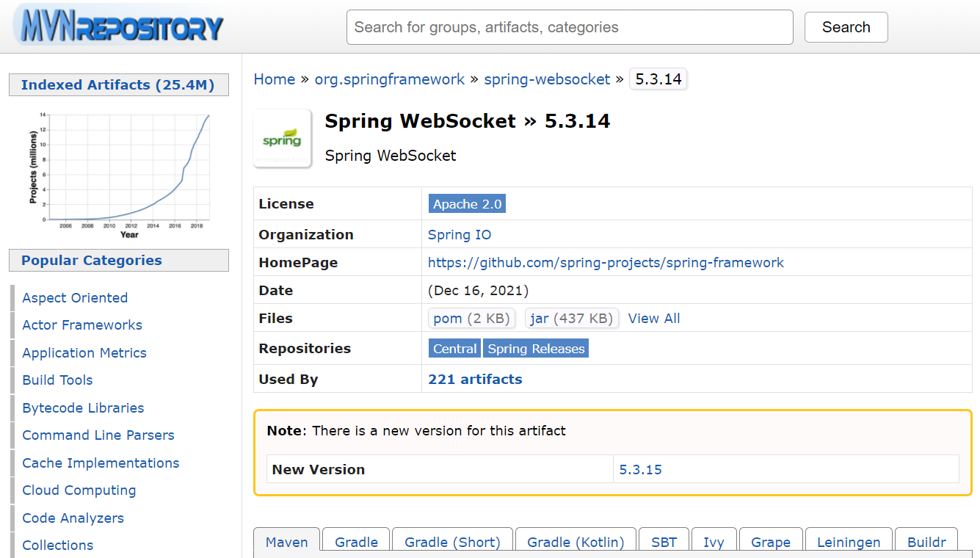Viewport: 980px width, 558px height.
Task: Open Cloud Computing category
Action: (79, 490)
